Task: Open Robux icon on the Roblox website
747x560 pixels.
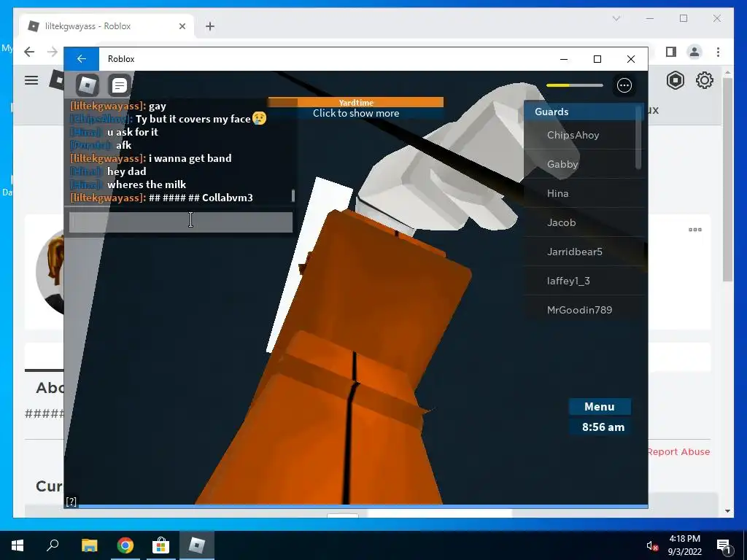Action: (675, 80)
